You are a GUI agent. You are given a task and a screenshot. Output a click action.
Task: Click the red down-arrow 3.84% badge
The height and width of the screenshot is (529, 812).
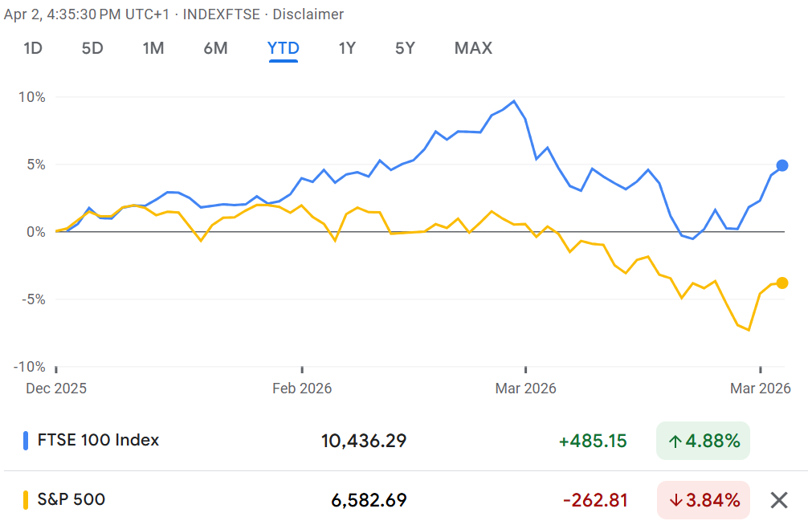[x=703, y=500]
